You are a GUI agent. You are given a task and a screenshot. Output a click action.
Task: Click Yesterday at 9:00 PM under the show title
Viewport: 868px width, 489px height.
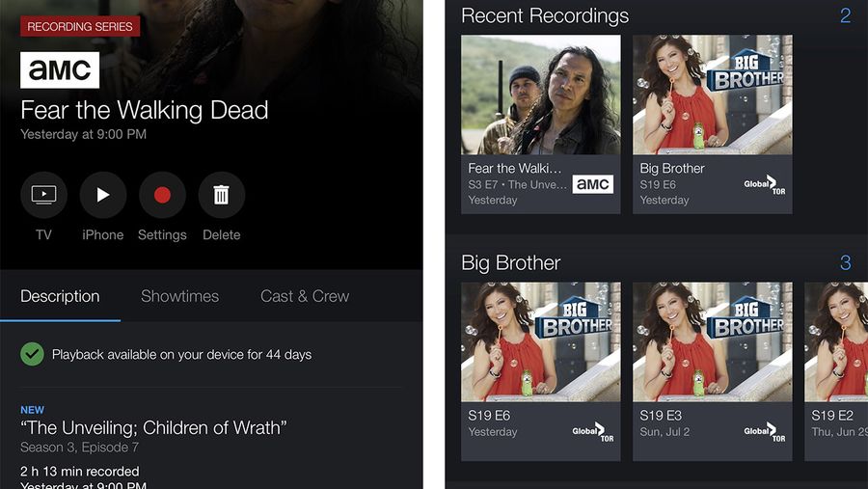[84, 135]
